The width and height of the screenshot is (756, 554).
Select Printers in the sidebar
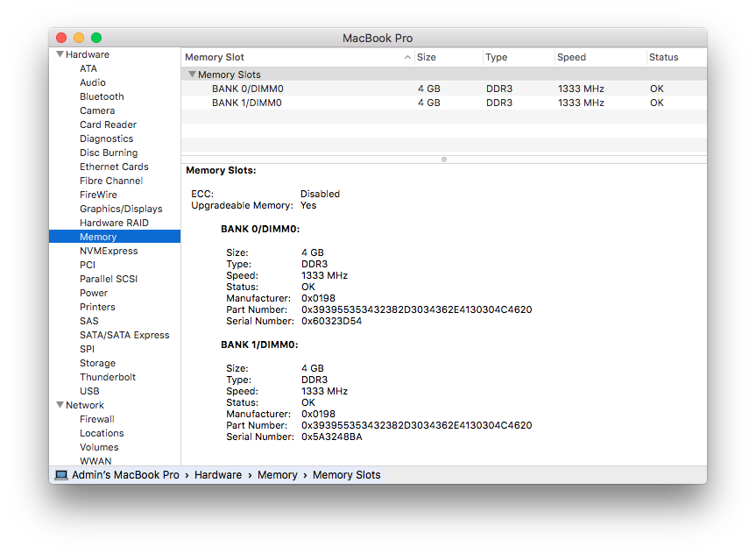[x=97, y=307]
